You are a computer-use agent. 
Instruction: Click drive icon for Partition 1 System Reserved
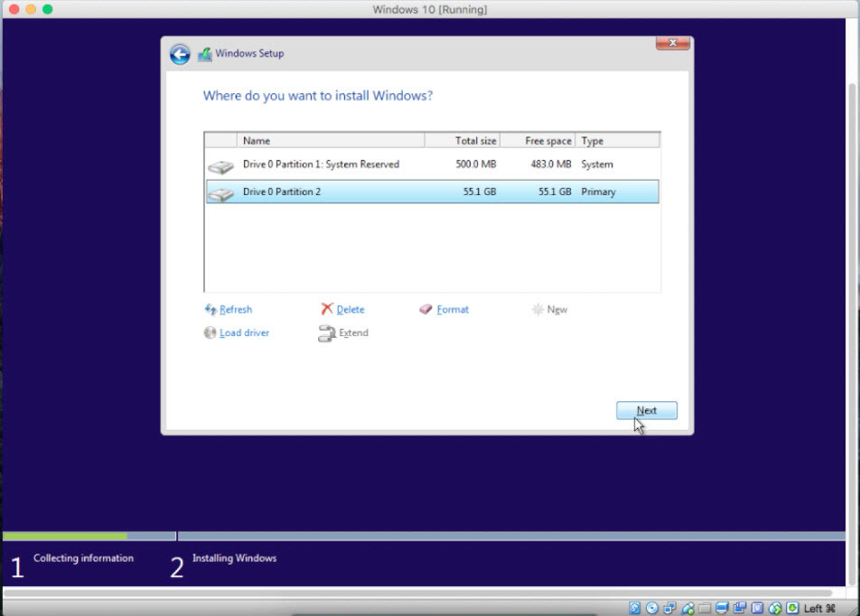pyautogui.click(x=221, y=166)
